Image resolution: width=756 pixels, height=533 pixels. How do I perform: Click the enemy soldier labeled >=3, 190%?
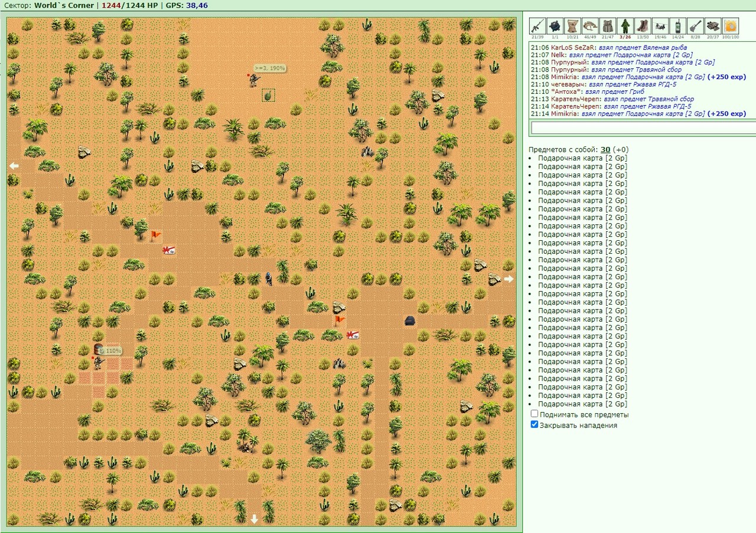pos(253,80)
